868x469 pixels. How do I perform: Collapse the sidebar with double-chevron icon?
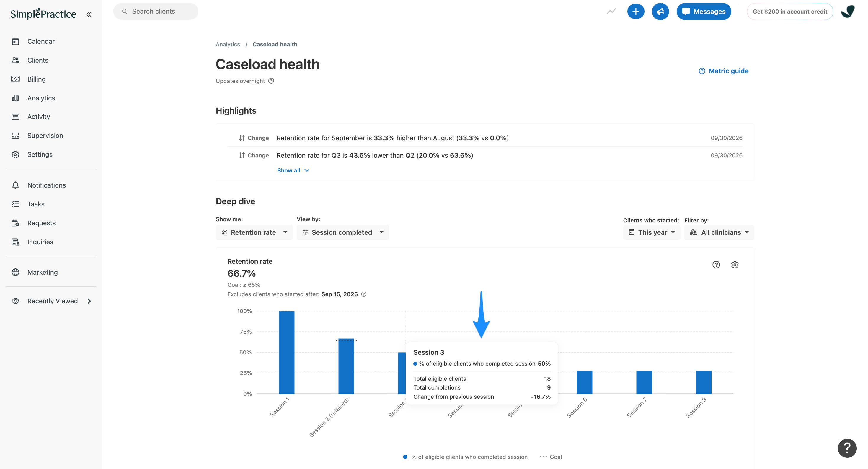89,14
